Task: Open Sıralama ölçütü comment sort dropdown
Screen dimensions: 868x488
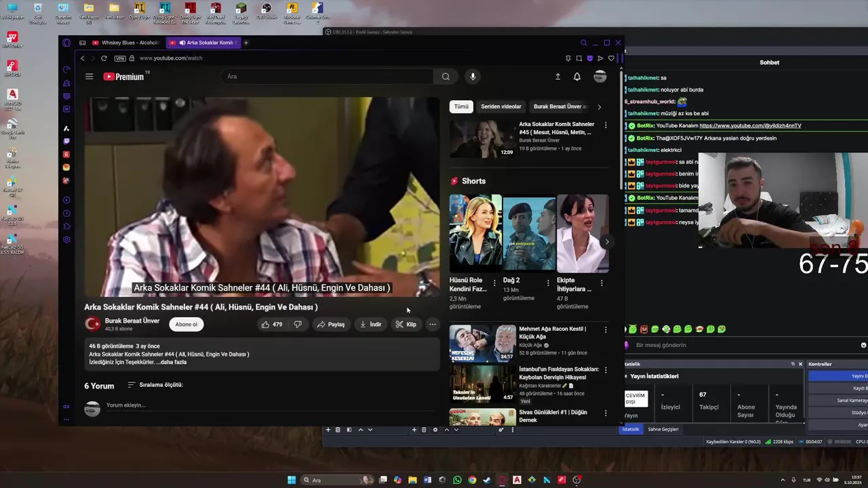Action: point(155,385)
